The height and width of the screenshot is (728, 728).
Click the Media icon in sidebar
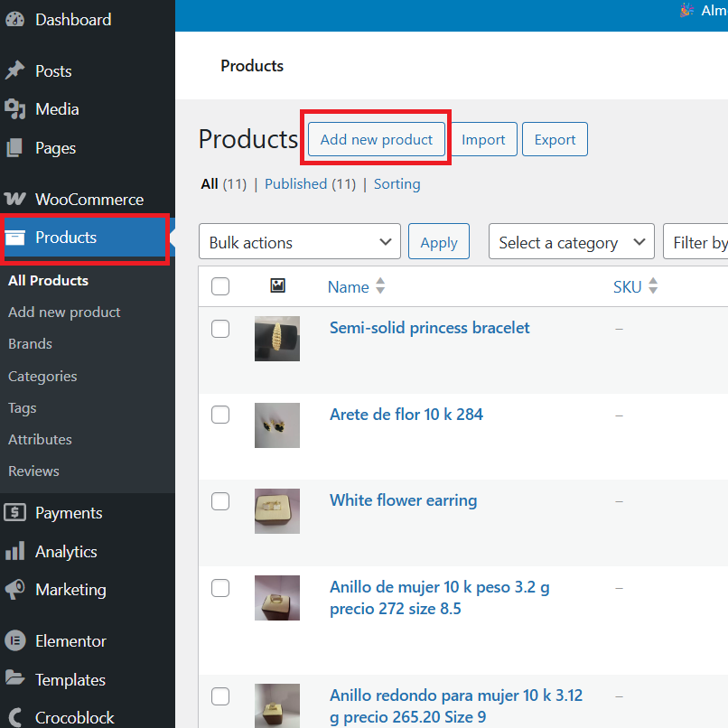point(14,109)
